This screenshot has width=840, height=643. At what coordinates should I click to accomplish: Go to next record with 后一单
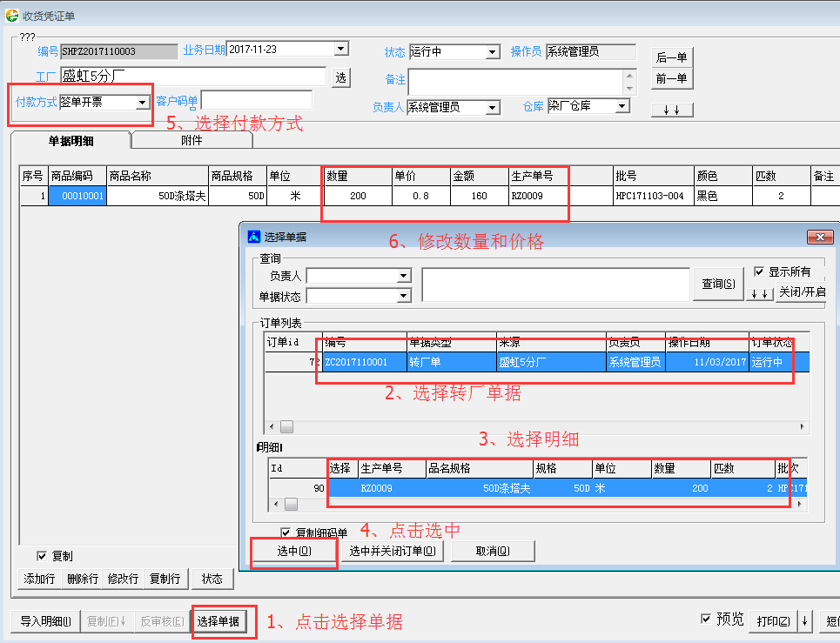click(x=672, y=57)
